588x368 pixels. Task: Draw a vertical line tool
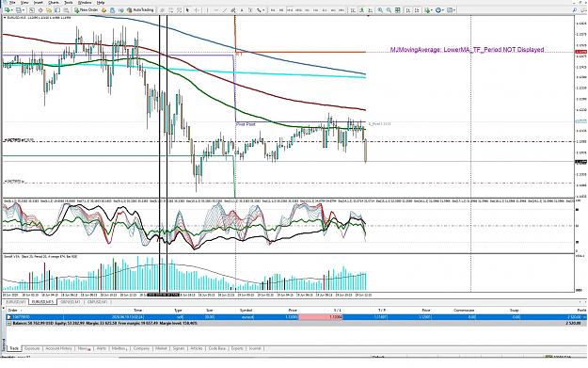[x=207, y=10]
